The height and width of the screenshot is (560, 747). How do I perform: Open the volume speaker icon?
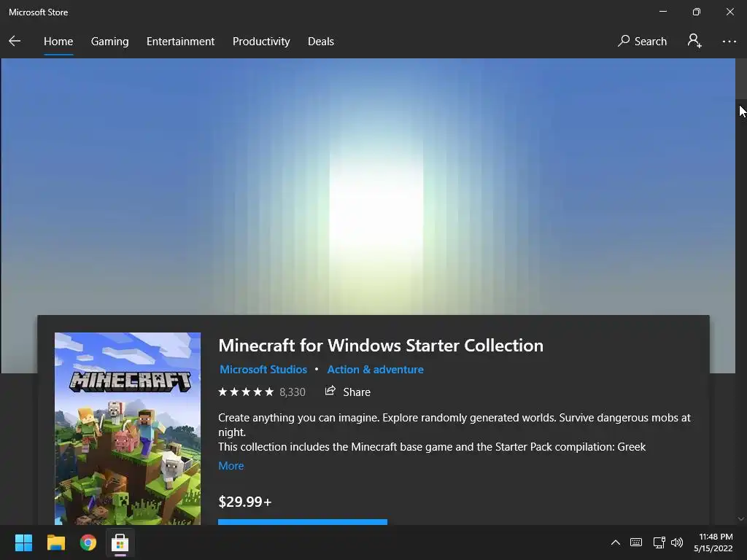[677, 542]
